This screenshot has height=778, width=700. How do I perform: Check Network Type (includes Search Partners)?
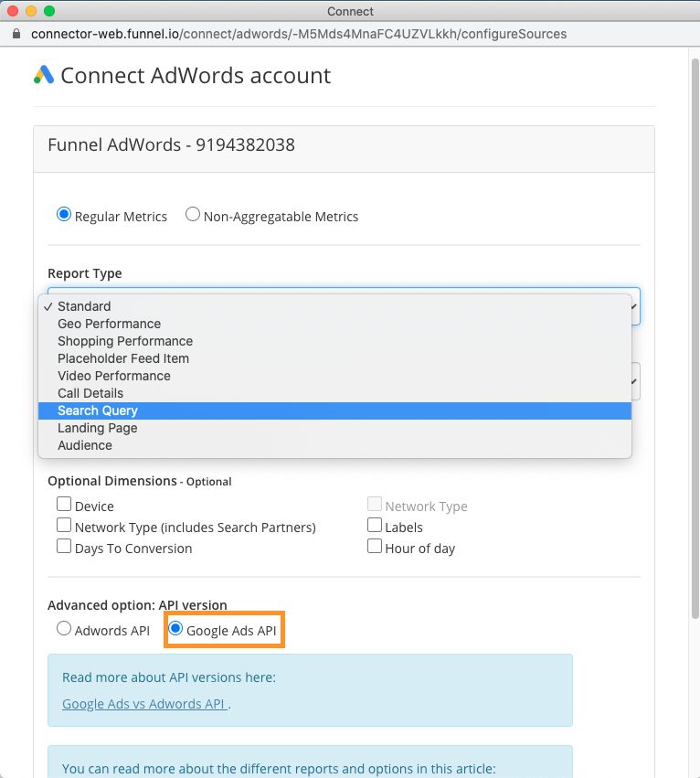click(x=64, y=525)
